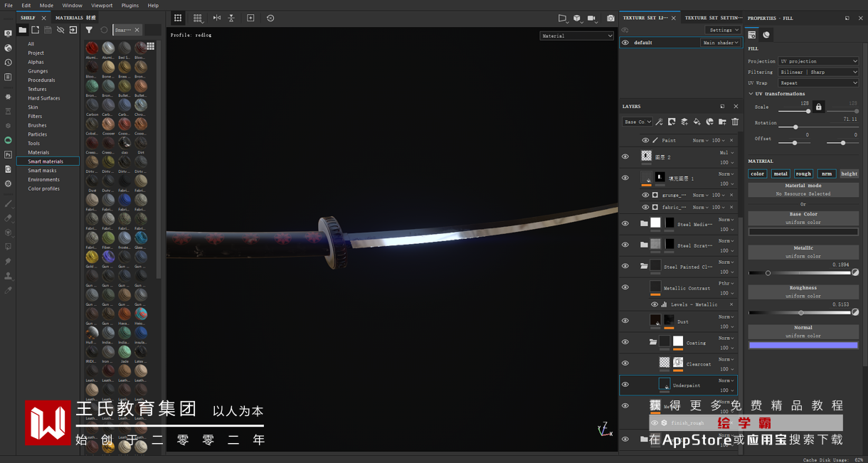
Task: Toggle visibility of the Dust layer
Action: coord(625,321)
